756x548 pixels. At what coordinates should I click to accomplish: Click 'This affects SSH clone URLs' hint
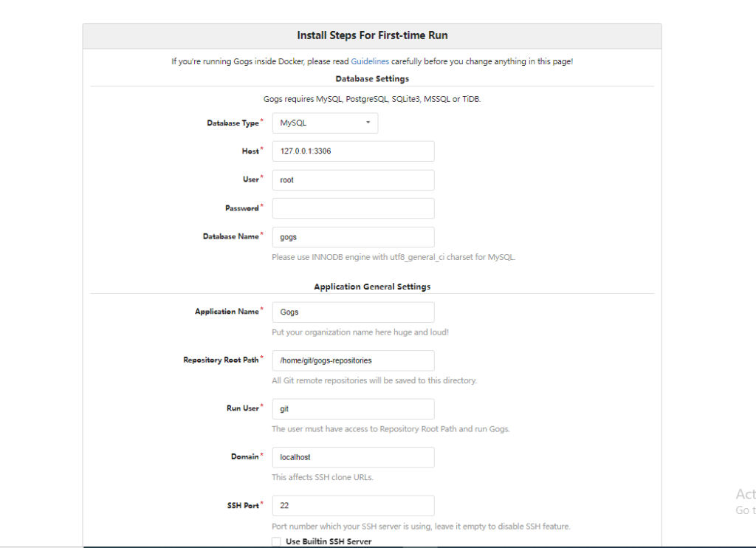pos(323,477)
